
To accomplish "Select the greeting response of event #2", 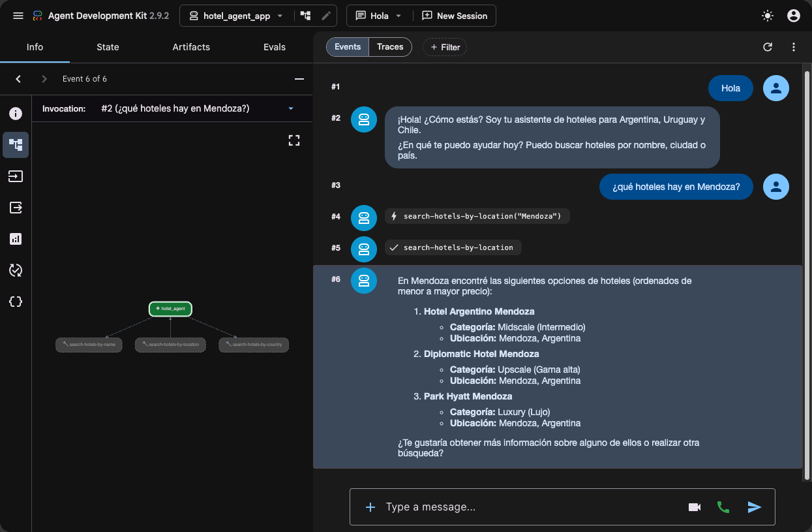I will point(552,138).
